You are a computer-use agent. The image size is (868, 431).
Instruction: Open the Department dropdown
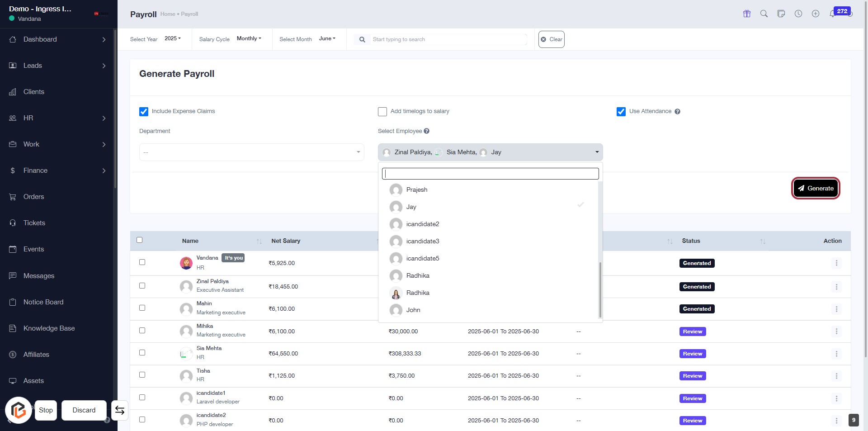click(251, 152)
